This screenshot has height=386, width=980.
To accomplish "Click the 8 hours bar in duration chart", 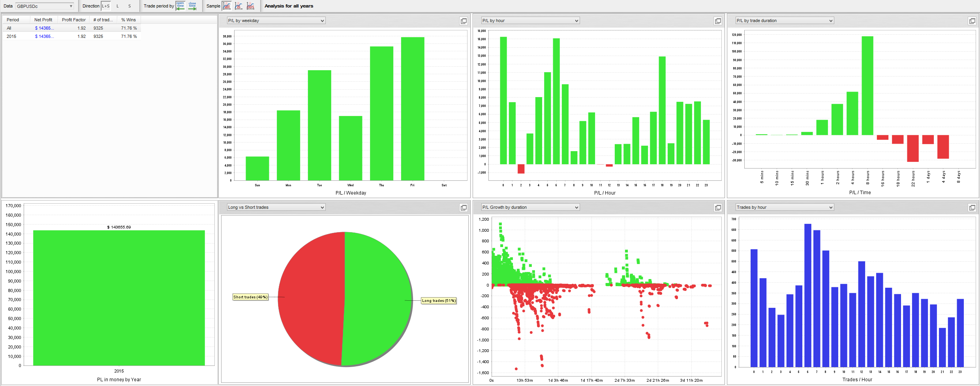I will 867,86.
